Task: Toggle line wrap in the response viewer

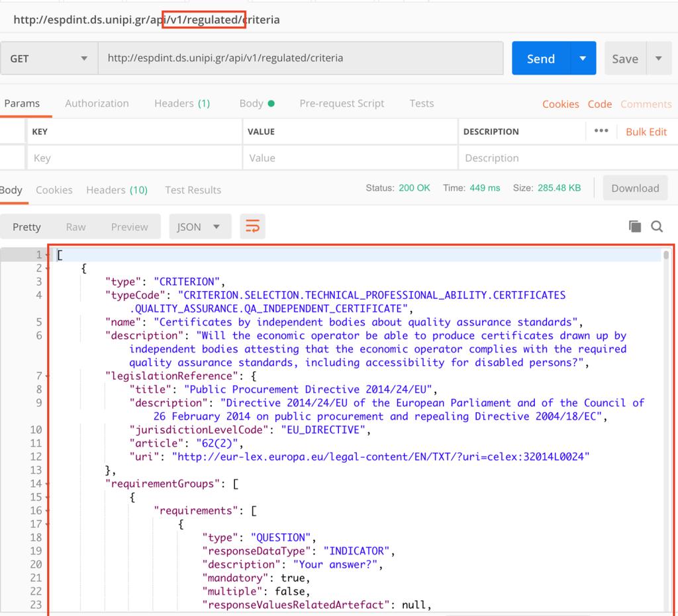Action: (x=252, y=226)
